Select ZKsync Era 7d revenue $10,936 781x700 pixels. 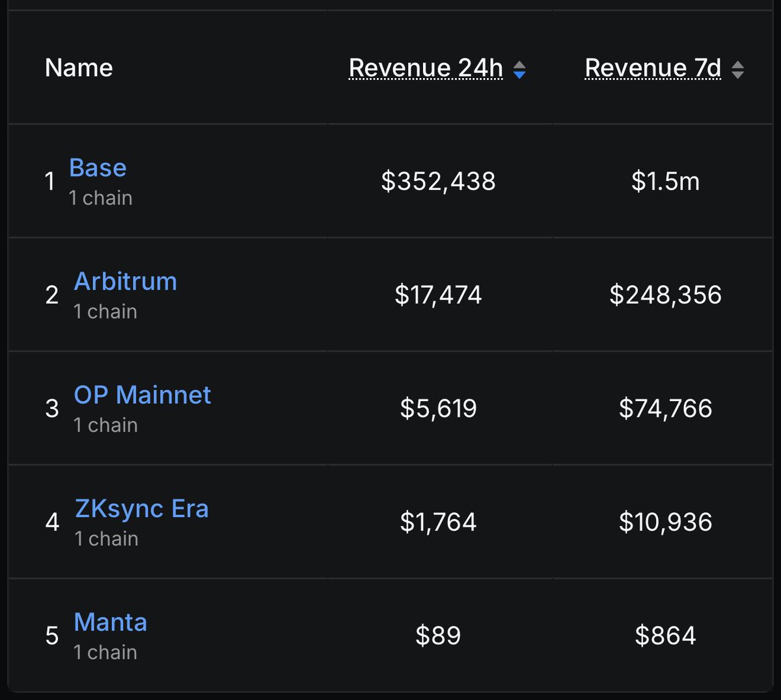[x=666, y=522]
